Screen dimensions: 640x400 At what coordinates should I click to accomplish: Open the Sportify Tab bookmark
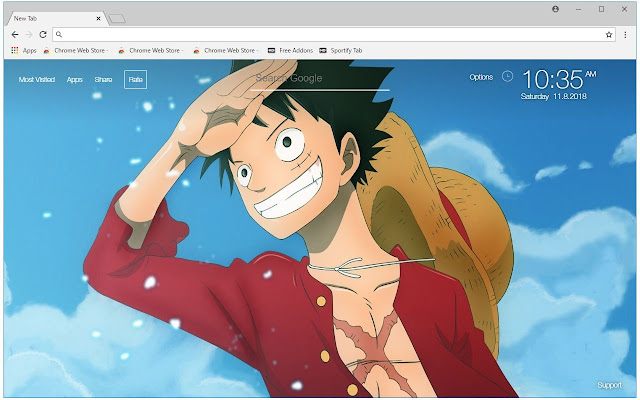[x=341, y=51]
